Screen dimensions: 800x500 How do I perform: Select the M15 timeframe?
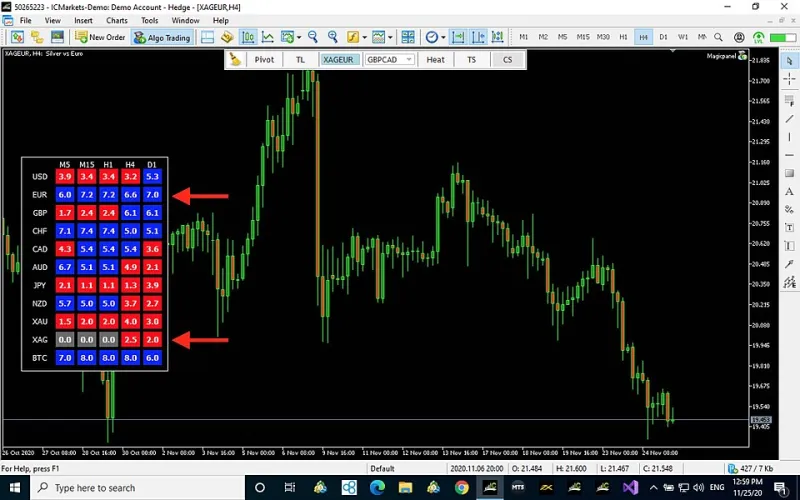pos(583,37)
